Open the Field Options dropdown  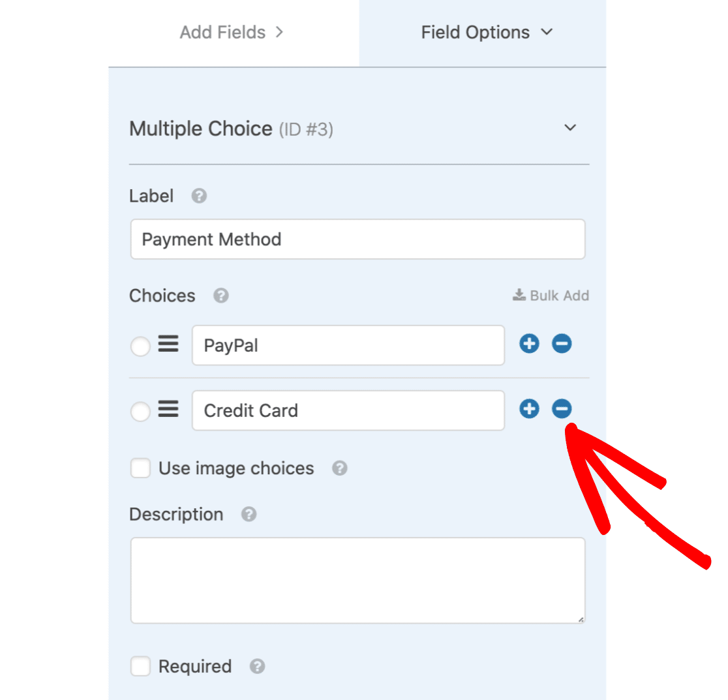tap(487, 32)
